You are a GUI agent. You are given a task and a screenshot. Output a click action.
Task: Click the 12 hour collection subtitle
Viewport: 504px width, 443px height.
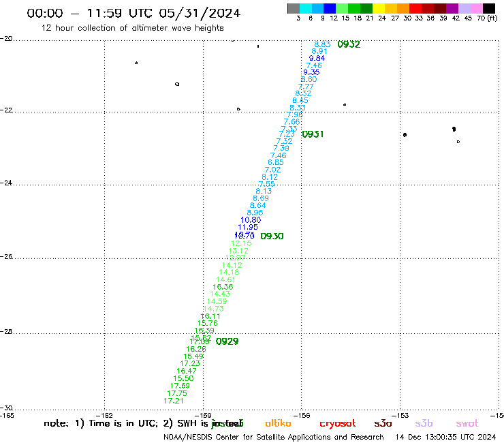(132, 29)
